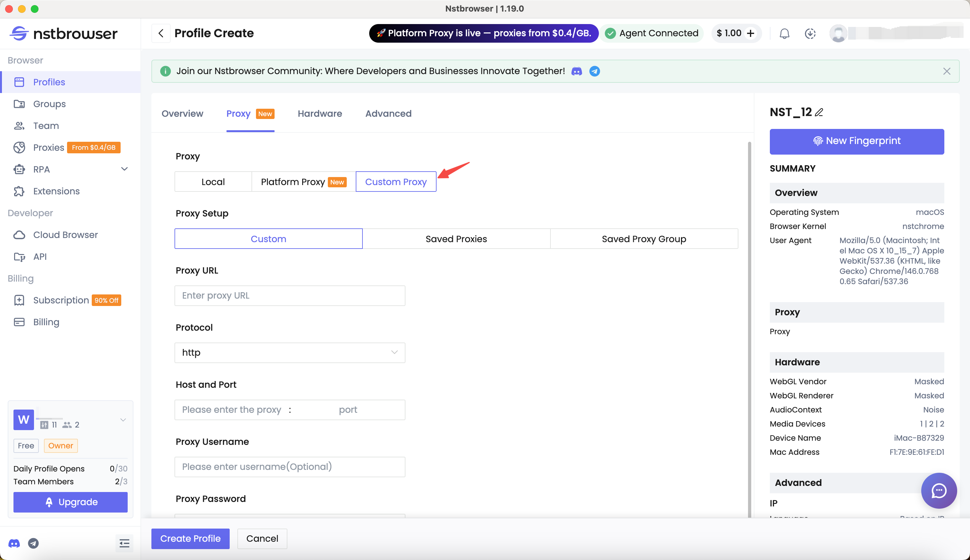
Task: Select the Platform Proxy option
Action: [x=303, y=182]
